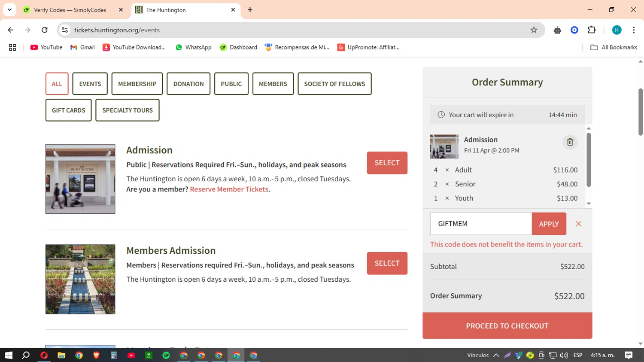644x362 pixels.
Task: Open the Admission event title
Action: click(x=149, y=150)
